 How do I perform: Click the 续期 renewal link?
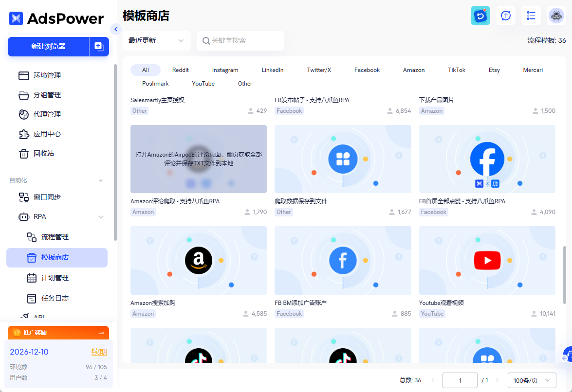[x=99, y=352]
